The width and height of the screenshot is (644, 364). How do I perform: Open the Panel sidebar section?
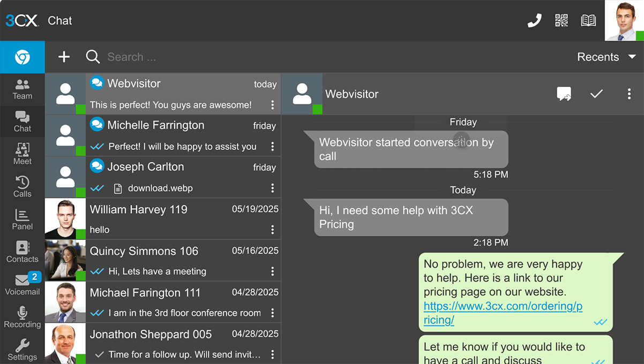[23, 220]
